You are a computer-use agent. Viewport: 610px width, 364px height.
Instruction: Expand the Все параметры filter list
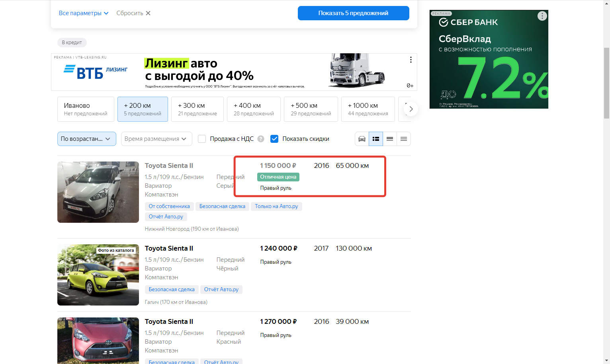[x=84, y=13]
